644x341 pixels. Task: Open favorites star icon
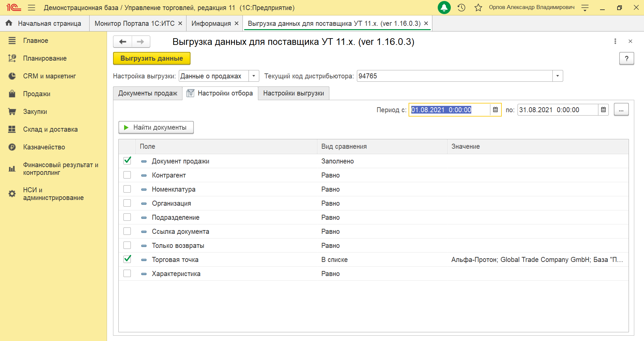click(x=478, y=7)
